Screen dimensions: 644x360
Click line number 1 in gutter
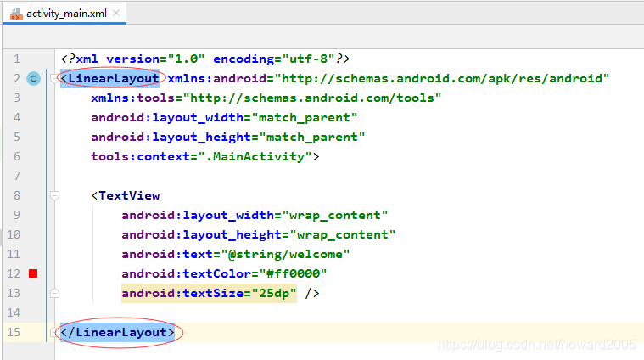coord(17,59)
